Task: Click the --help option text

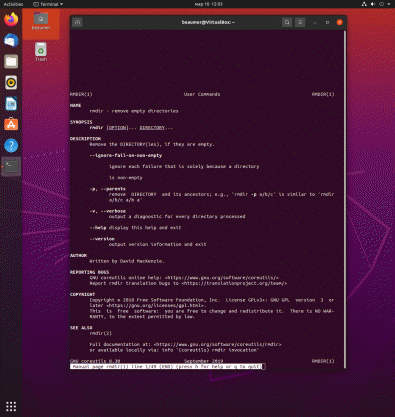Action: pos(98,228)
